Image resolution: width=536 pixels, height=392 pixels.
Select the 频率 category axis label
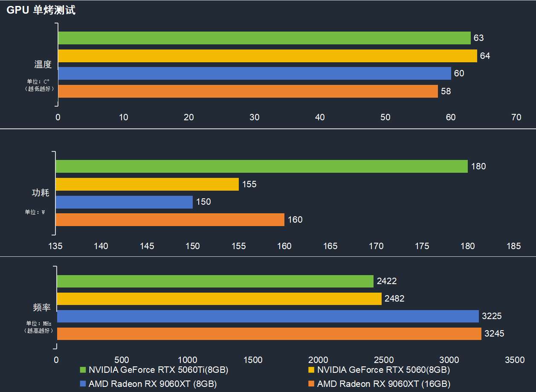point(42,308)
